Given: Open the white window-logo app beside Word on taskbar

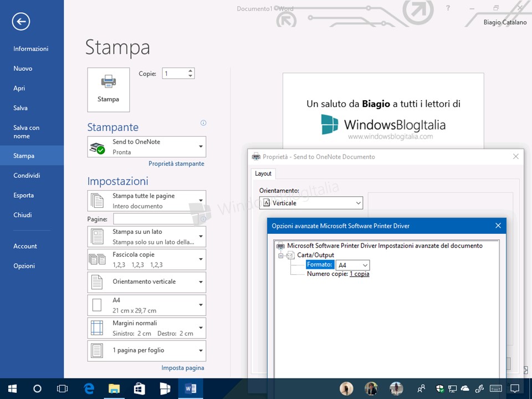Looking at the screenshot, I should pyautogui.click(x=165, y=388).
